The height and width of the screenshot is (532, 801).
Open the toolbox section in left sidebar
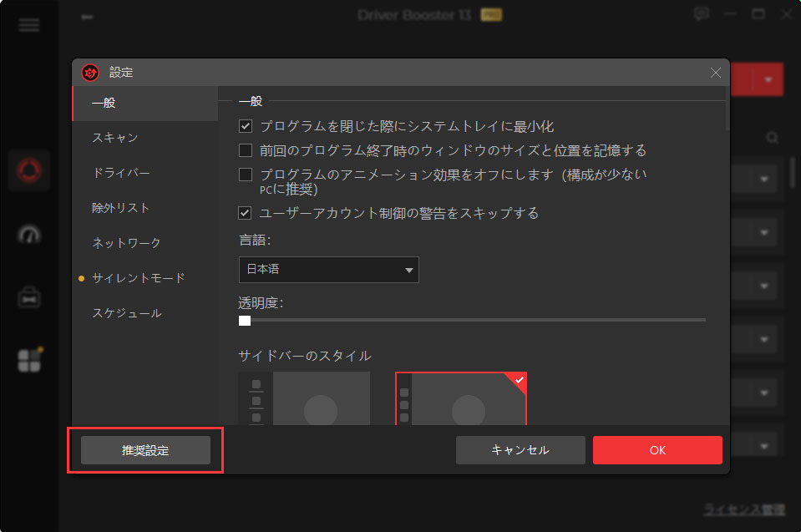click(29, 297)
